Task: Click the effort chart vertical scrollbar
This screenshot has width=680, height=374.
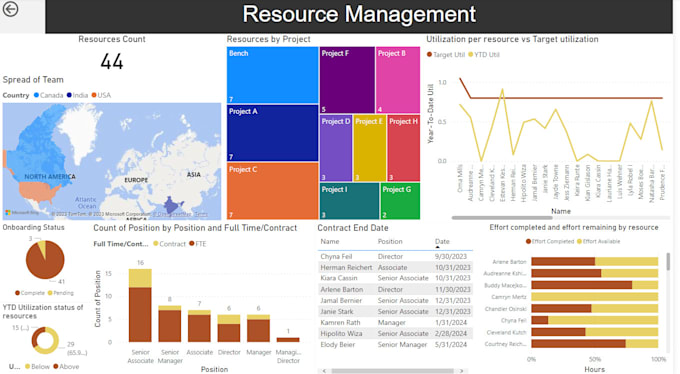Action: [668, 262]
